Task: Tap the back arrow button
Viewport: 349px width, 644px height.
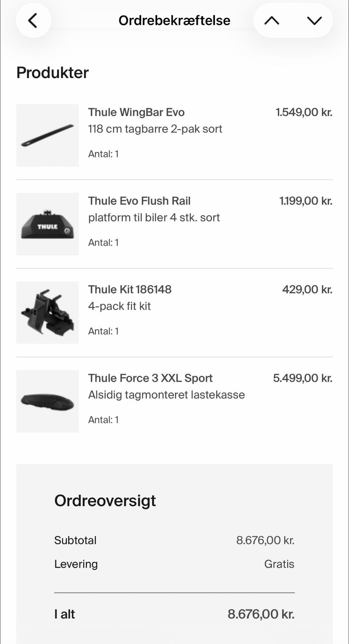Action: pyautogui.click(x=33, y=21)
